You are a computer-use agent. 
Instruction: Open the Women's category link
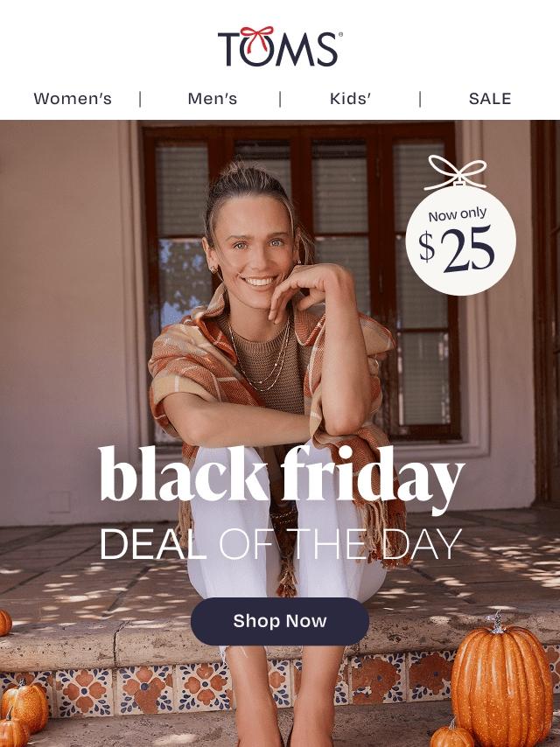73,99
